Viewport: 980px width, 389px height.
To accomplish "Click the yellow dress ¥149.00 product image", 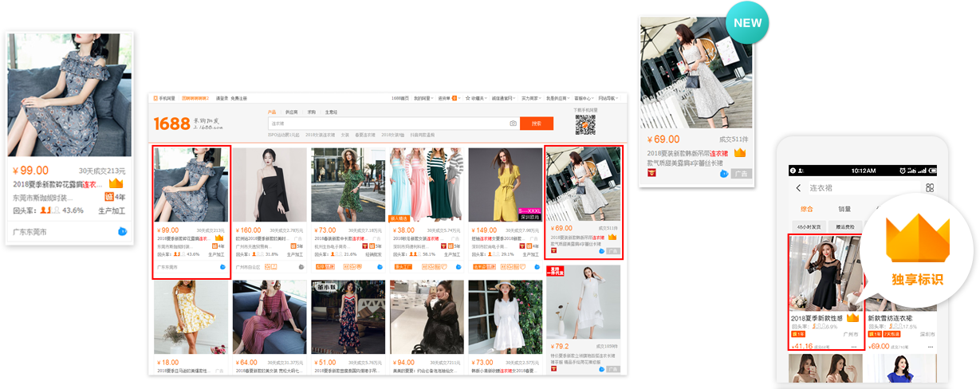I will click(506, 184).
